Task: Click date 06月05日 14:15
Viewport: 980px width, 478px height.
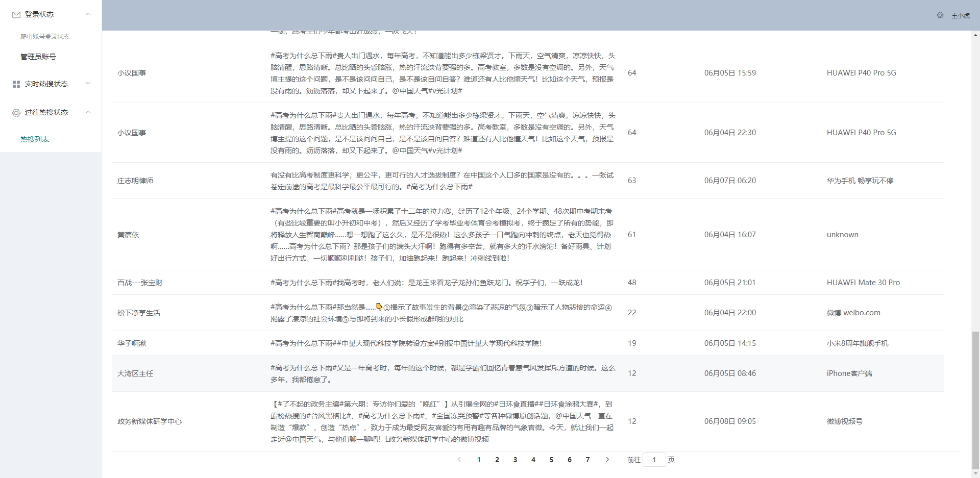Action: (730, 343)
